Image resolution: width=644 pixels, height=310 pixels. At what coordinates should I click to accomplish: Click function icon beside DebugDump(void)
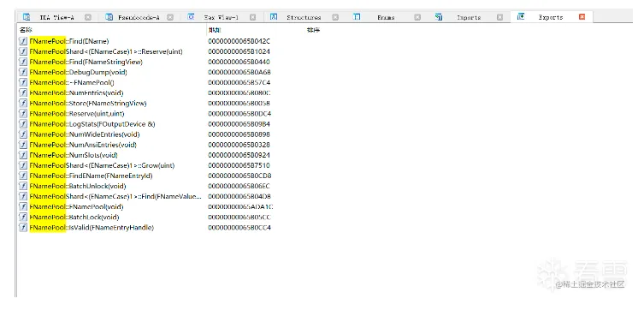tap(23, 72)
